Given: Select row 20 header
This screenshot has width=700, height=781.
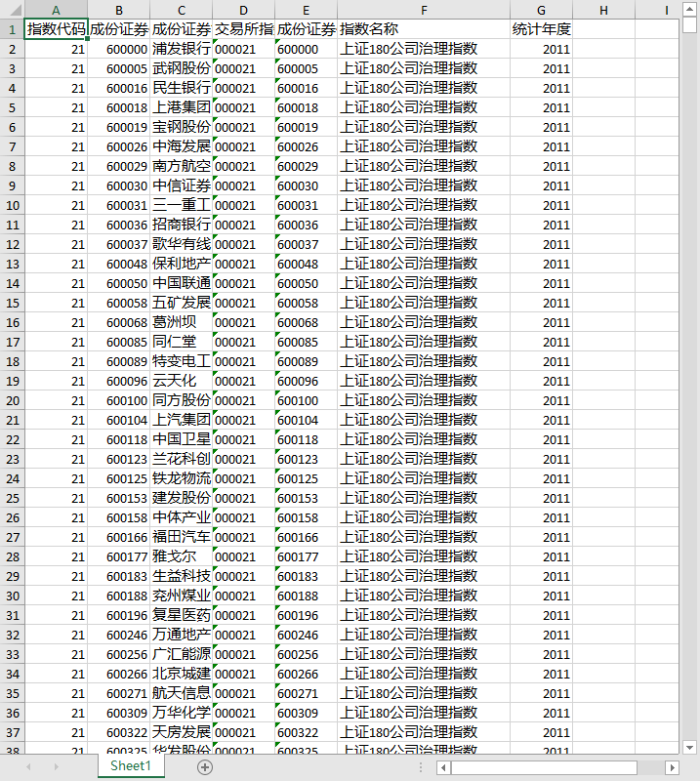Looking at the screenshot, I should click(12, 400).
